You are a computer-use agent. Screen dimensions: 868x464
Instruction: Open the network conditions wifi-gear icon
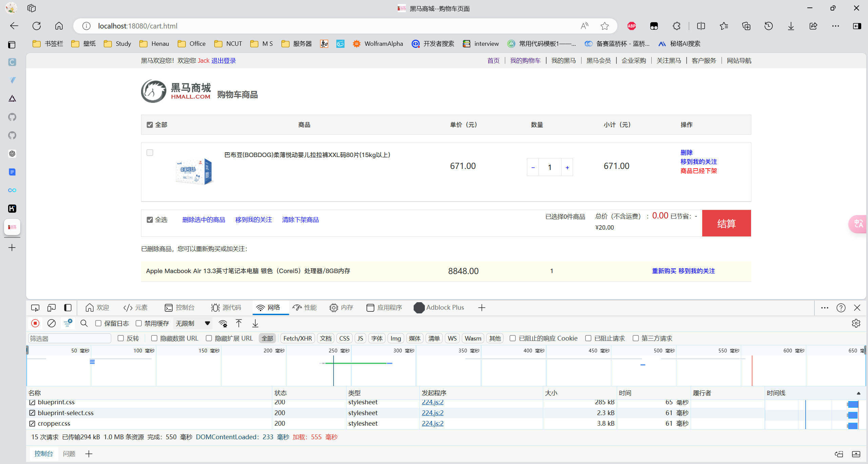[x=223, y=323]
